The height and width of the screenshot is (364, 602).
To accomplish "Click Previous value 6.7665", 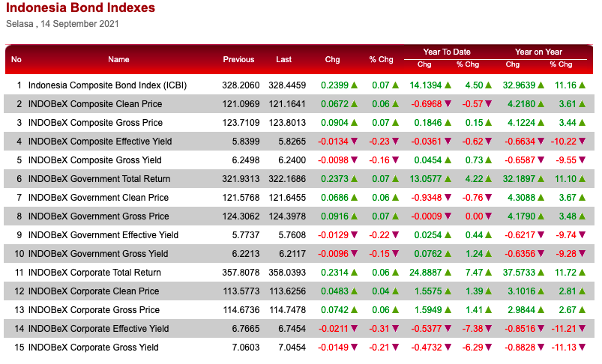I will pos(246,328).
